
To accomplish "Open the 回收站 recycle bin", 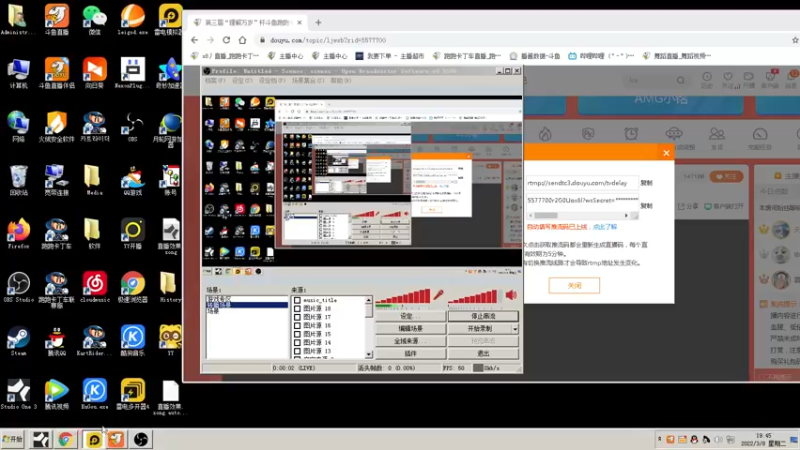I will [18, 180].
